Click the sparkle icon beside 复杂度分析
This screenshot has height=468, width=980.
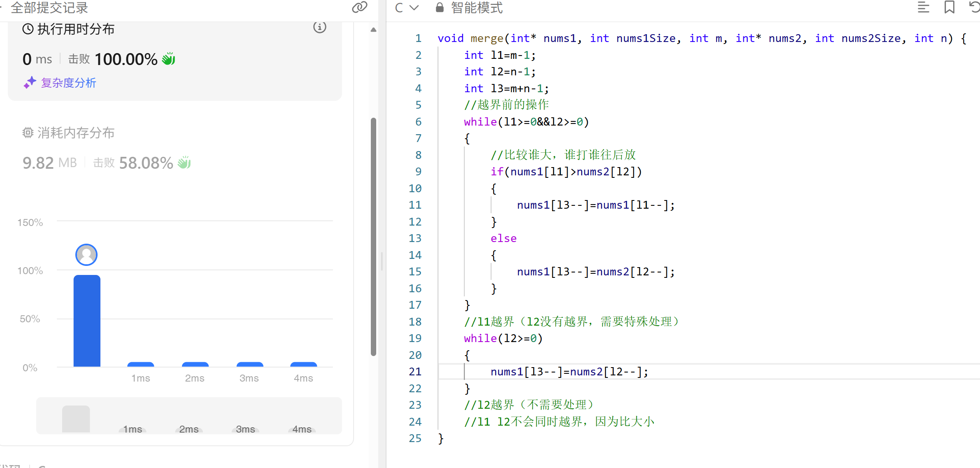[x=30, y=82]
